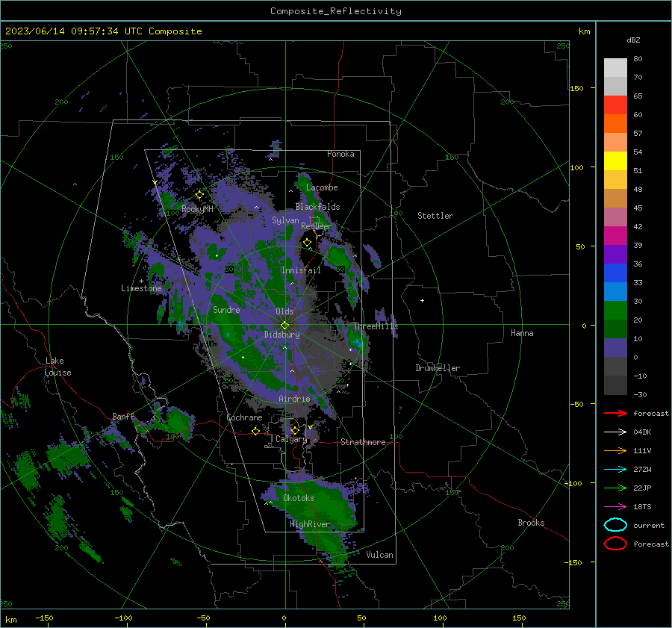Click the cyan 27ZW arrow icon
This screenshot has height=628, width=672.
point(615,470)
